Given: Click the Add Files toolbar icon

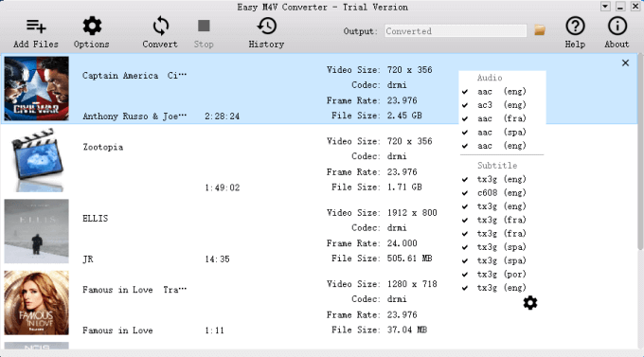Looking at the screenshot, I should (x=36, y=27).
